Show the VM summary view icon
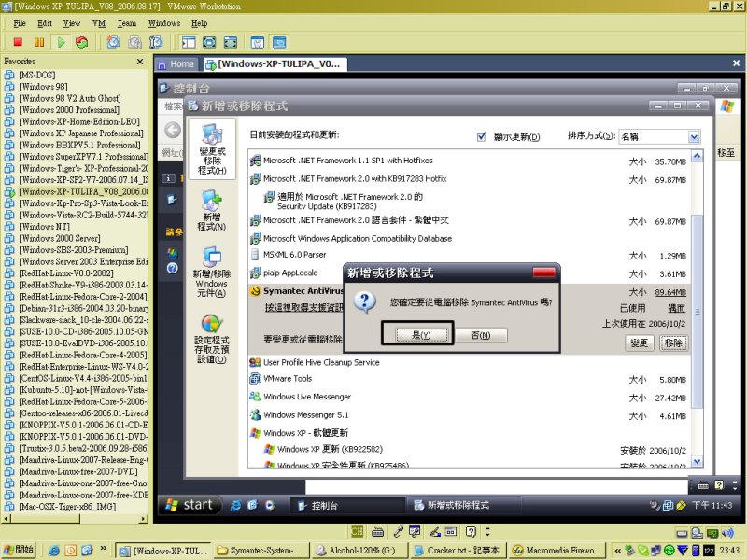The height and width of the screenshot is (560, 747). (x=258, y=42)
